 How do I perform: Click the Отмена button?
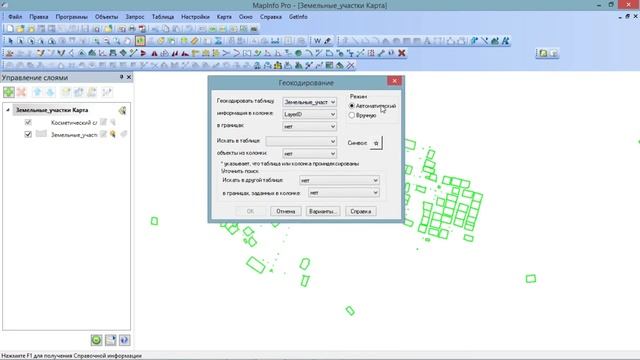(x=285, y=211)
